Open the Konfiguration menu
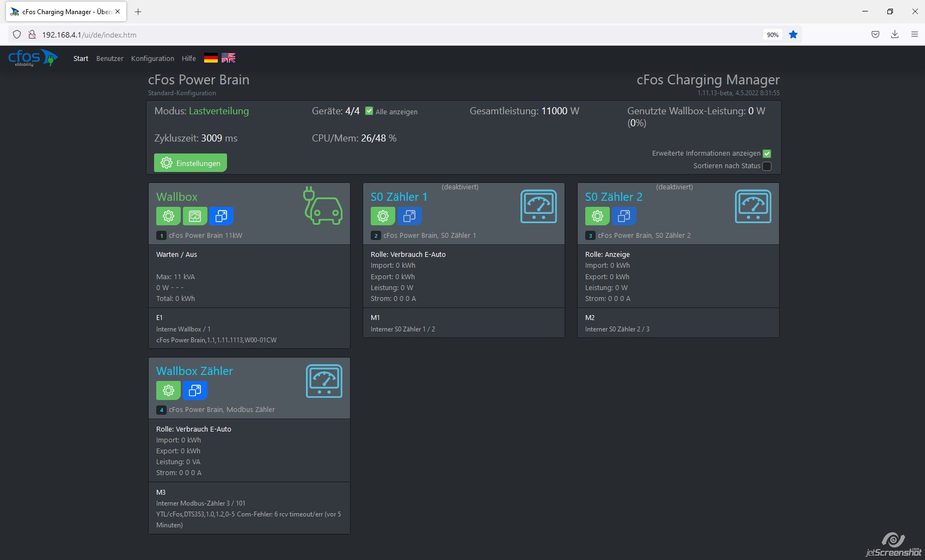The width and height of the screenshot is (925, 560). point(152,58)
